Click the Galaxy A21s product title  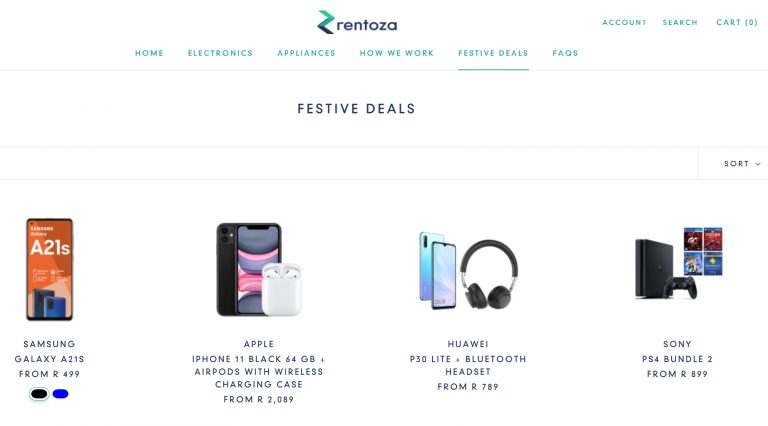point(50,359)
